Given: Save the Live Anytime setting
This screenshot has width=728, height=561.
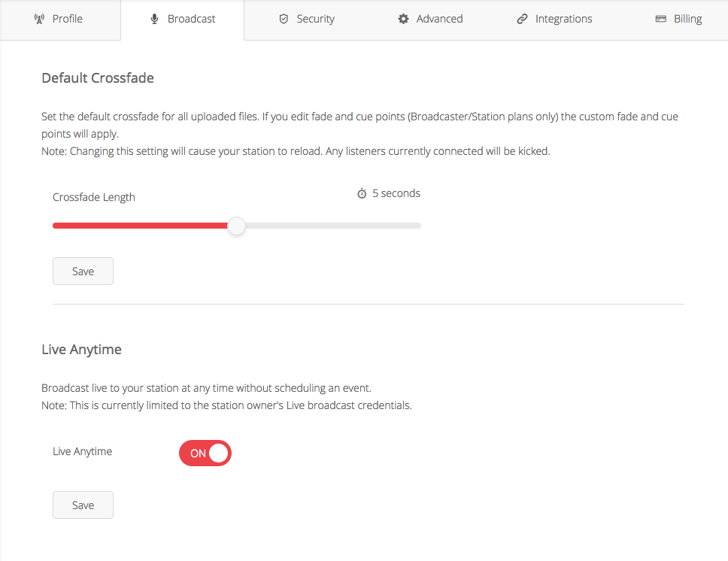Looking at the screenshot, I should [x=83, y=505].
